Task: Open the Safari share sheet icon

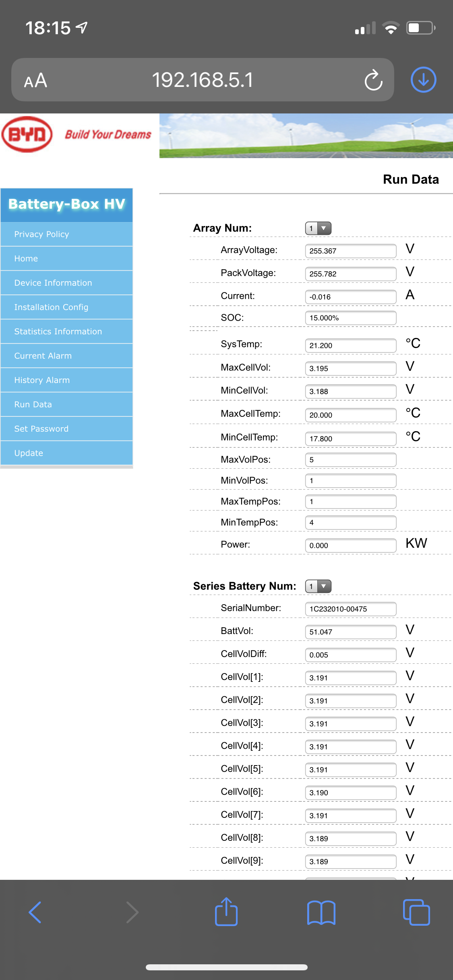Action: coord(226,912)
